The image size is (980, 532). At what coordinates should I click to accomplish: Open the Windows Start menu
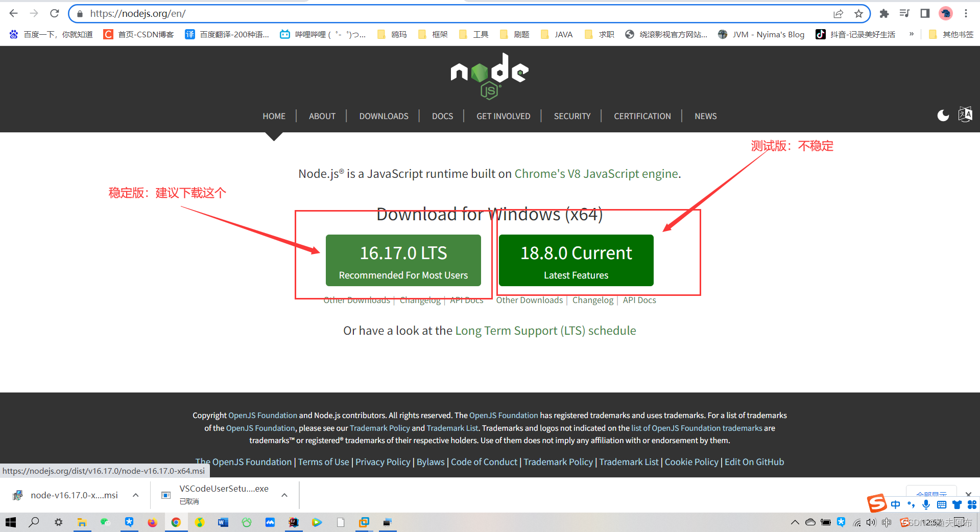(11, 522)
